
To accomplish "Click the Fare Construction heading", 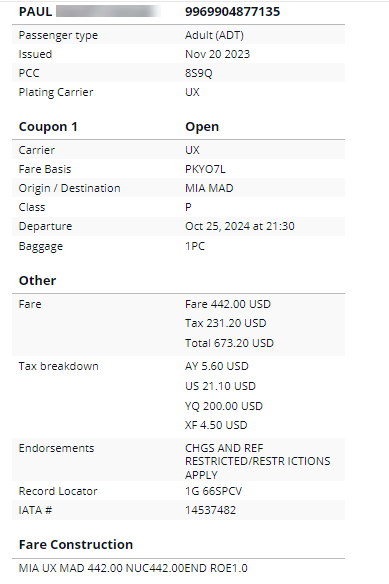I will [x=76, y=545].
